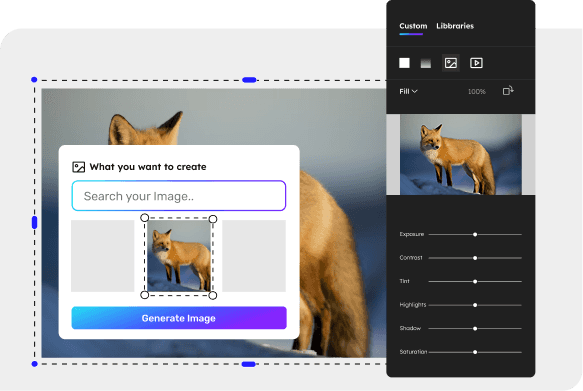Choose the video fill type icon

click(x=476, y=63)
